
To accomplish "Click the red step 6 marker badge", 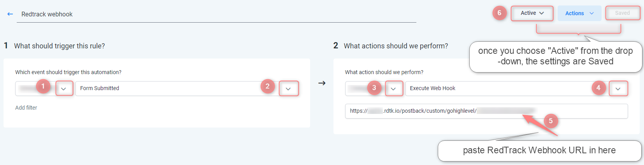I will click(x=499, y=13).
